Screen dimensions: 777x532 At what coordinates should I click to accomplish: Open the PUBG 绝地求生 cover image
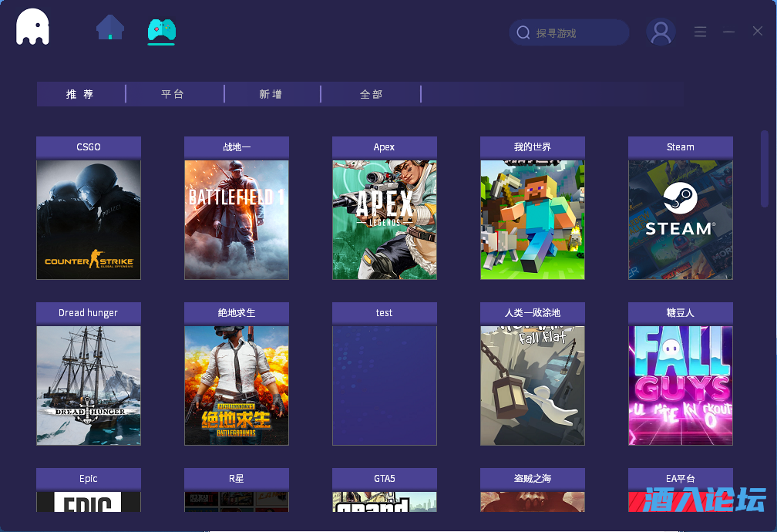pyautogui.click(x=237, y=386)
